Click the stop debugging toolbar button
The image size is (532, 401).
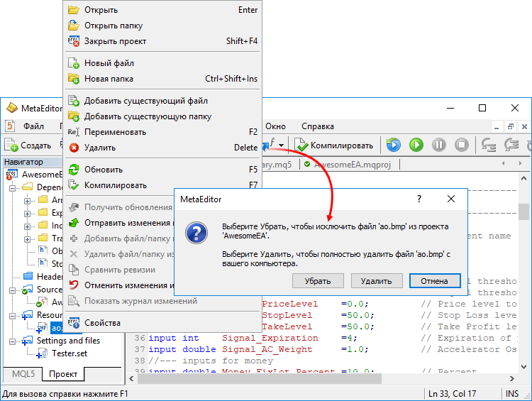point(462,145)
